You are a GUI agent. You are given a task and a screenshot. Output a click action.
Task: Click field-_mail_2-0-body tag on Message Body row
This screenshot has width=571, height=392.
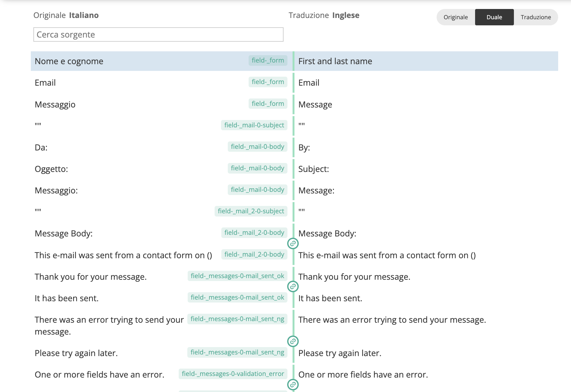coord(254,233)
